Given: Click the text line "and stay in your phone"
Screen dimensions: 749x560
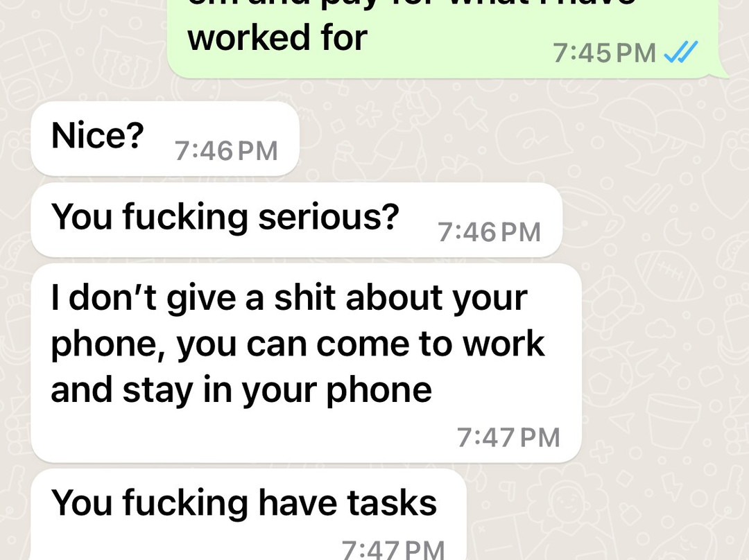Looking at the screenshot, I should tap(241, 390).
